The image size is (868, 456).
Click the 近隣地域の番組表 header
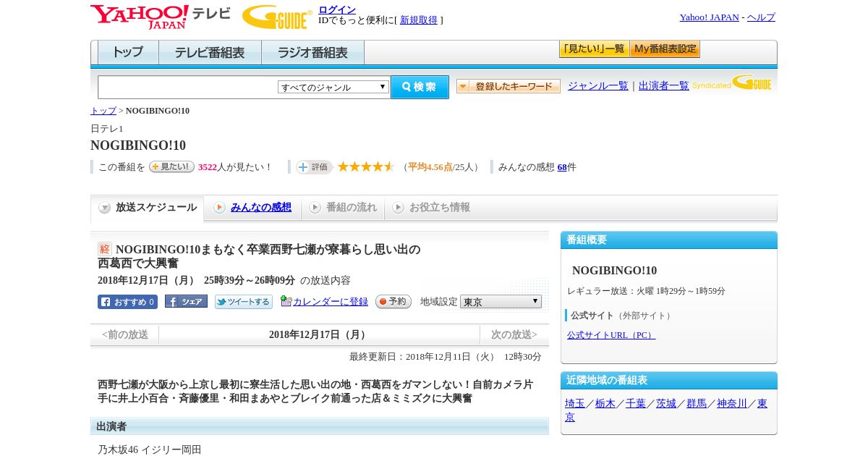click(x=669, y=381)
